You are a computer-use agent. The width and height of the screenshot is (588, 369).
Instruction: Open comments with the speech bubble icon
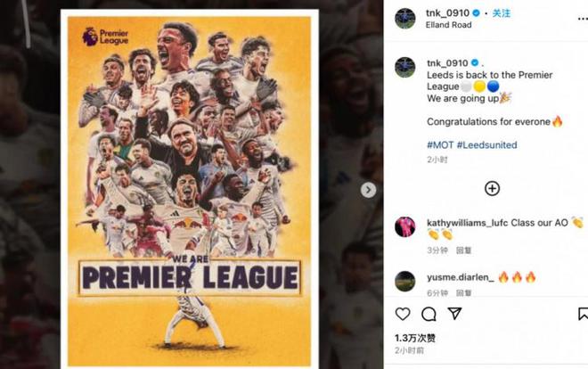(429, 314)
